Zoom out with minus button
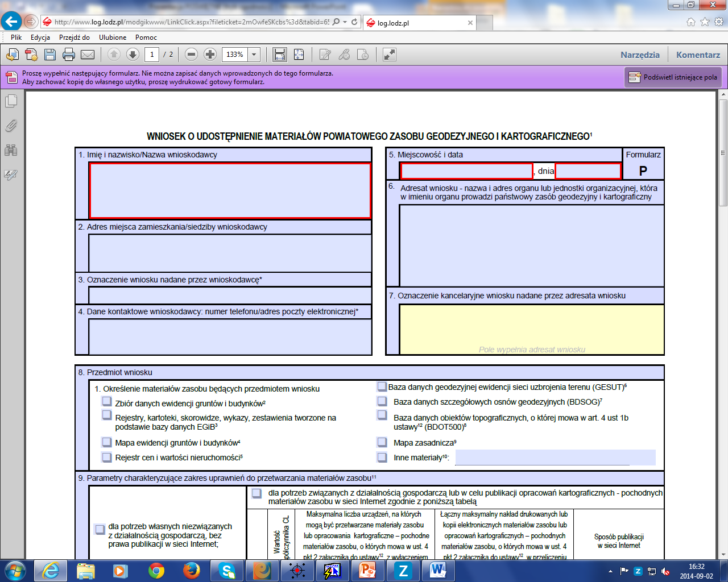The height and width of the screenshot is (582, 728). pyautogui.click(x=192, y=55)
